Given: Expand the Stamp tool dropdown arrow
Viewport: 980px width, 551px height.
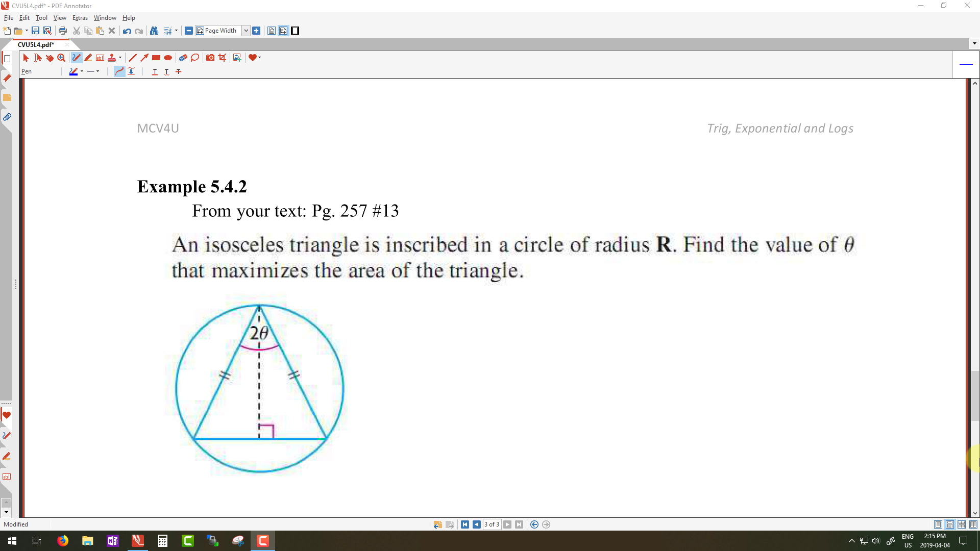Looking at the screenshot, I should tap(120, 58).
